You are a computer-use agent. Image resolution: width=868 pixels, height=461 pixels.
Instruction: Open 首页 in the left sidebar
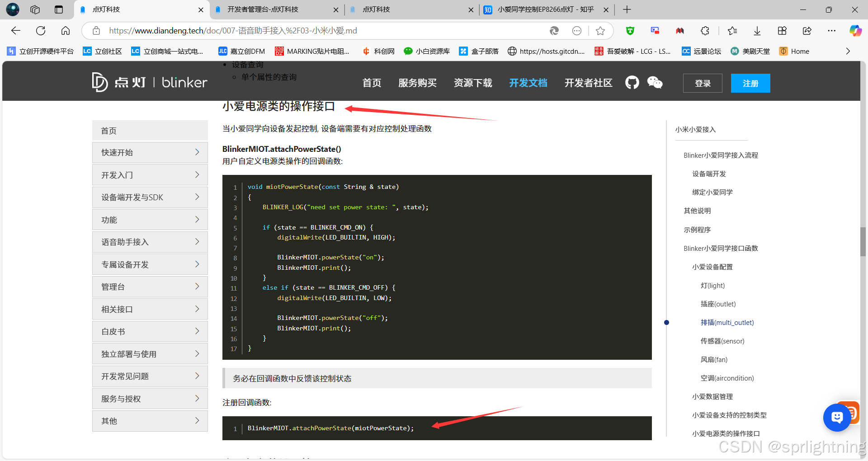[150, 131]
